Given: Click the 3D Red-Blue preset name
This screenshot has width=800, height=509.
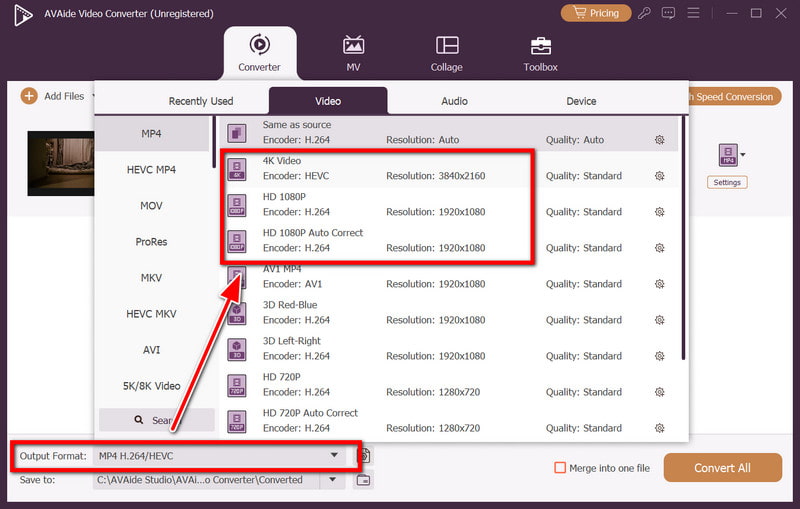Looking at the screenshot, I should [290, 305].
